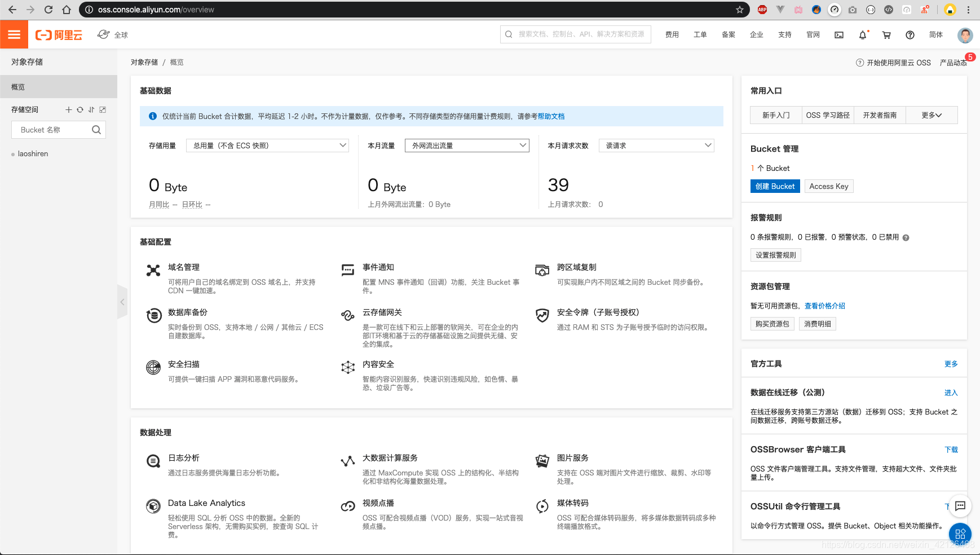980x555 pixels.
Task: Click the Access Key button
Action: click(x=829, y=186)
